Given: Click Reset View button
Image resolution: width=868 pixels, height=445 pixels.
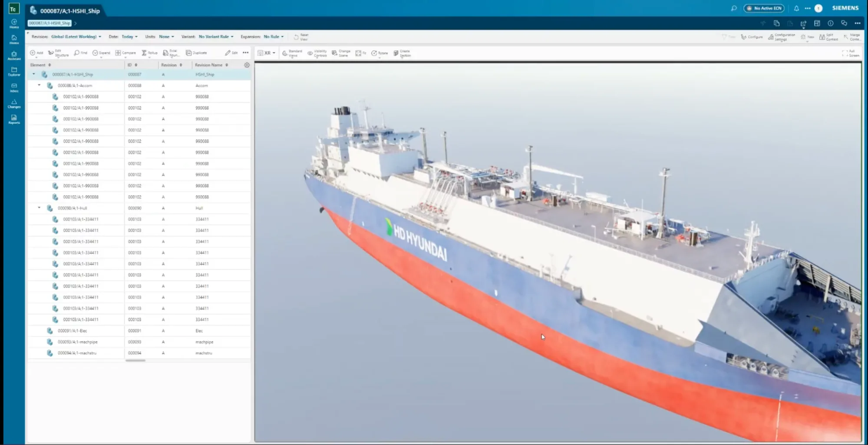Looking at the screenshot, I should tap(300, 37).
